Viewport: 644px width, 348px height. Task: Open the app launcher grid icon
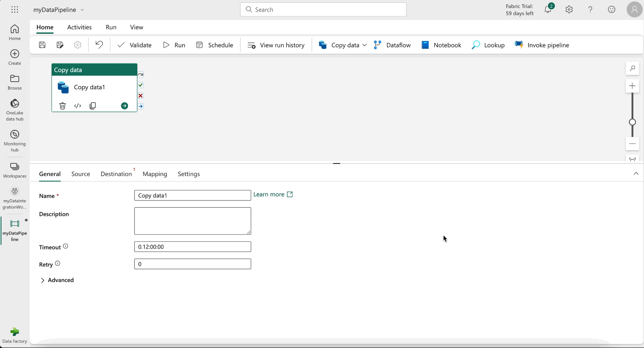pyautogui.click(x=15, y=10)
